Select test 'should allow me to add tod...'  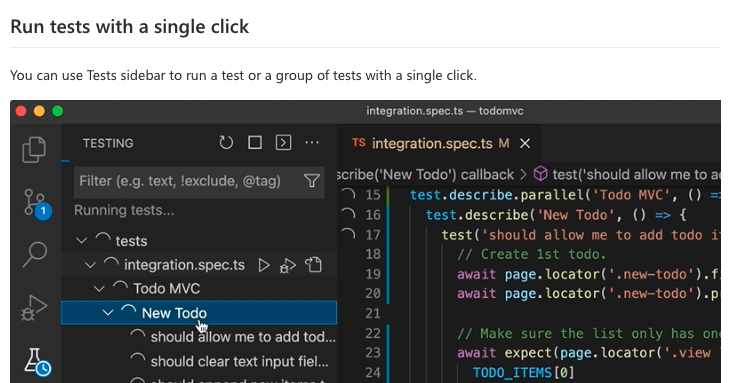pyautogui.click(x=199, y=337)
